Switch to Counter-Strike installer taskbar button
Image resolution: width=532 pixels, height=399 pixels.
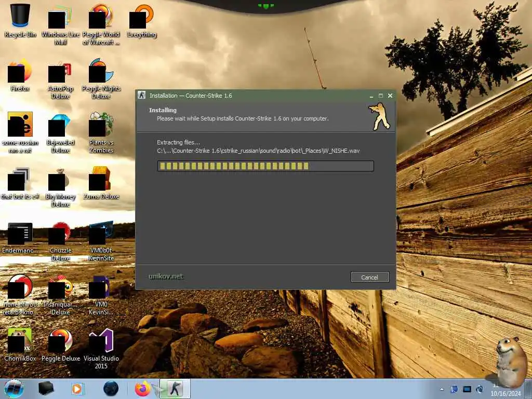click(x=175, y=389)
